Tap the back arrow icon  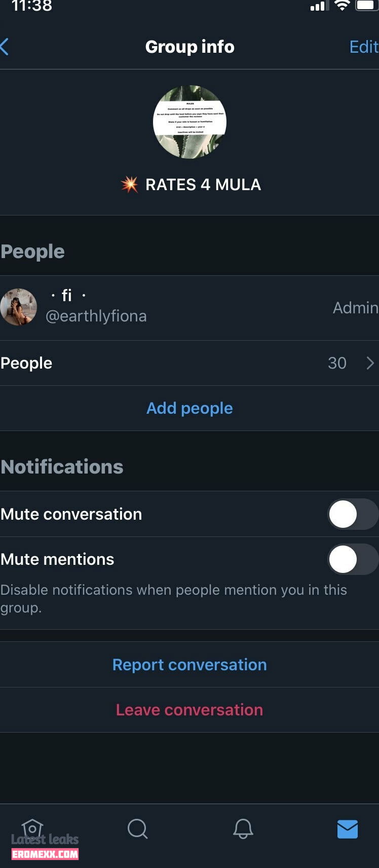(x=5, y=47)
